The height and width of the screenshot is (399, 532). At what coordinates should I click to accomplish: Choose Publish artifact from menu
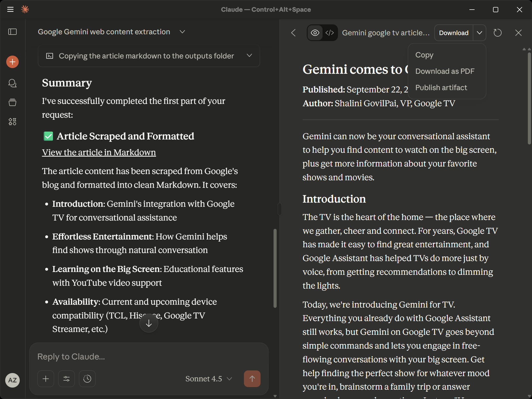pyautogui.click(x=441, y=88)
